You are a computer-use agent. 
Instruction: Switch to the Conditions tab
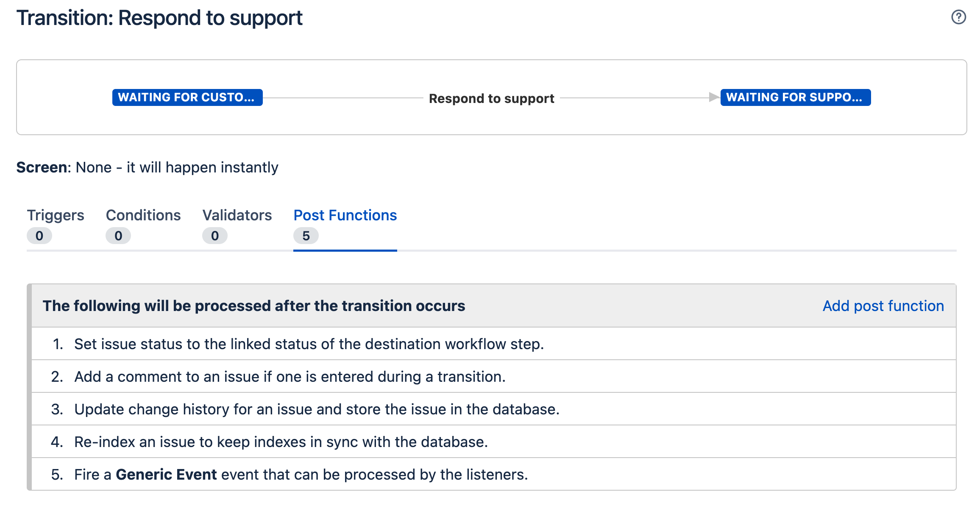(x=143, y=215)
